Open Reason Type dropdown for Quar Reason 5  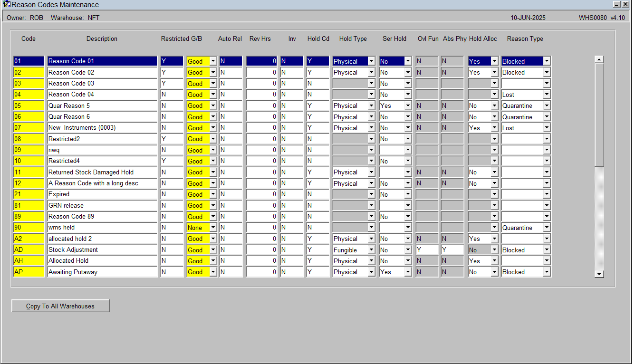(547, 105)
